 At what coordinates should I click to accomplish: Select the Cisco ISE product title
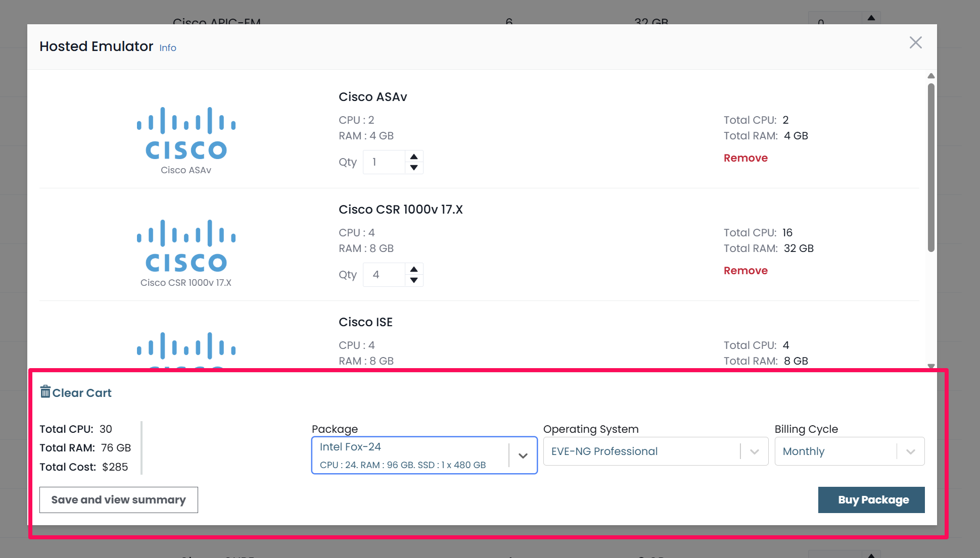[x=365, y=322]
